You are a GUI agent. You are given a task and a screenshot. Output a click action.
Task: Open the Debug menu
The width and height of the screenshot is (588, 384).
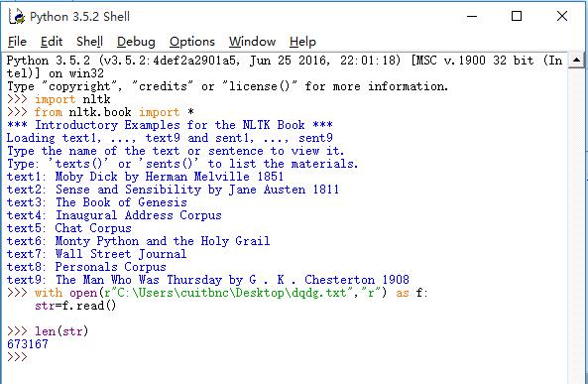point(136,42)
